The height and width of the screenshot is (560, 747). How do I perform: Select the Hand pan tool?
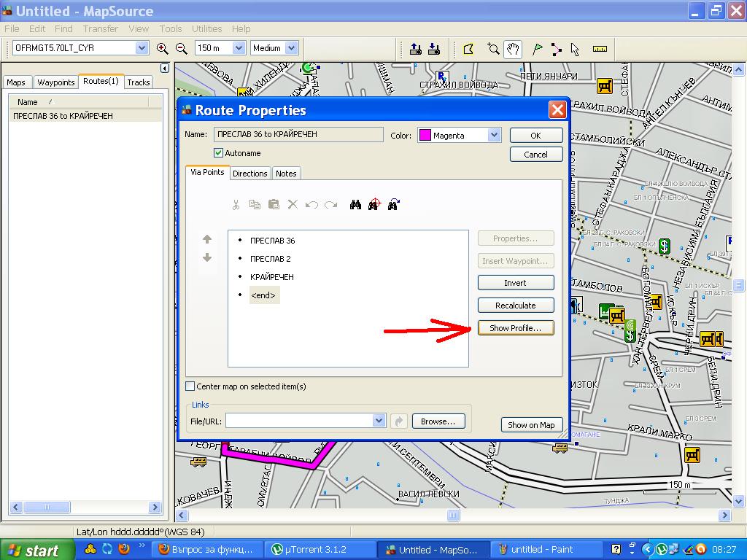[513, 49]
